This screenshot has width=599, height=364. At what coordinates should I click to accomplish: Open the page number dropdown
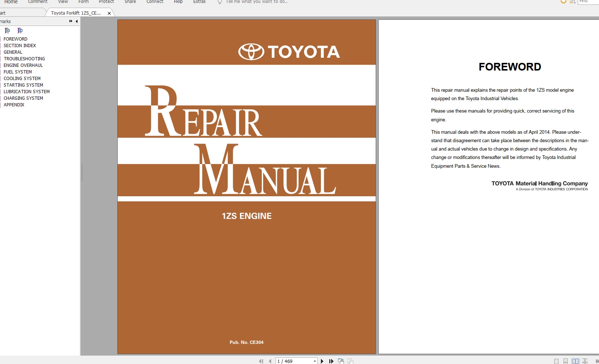[315, 361]
